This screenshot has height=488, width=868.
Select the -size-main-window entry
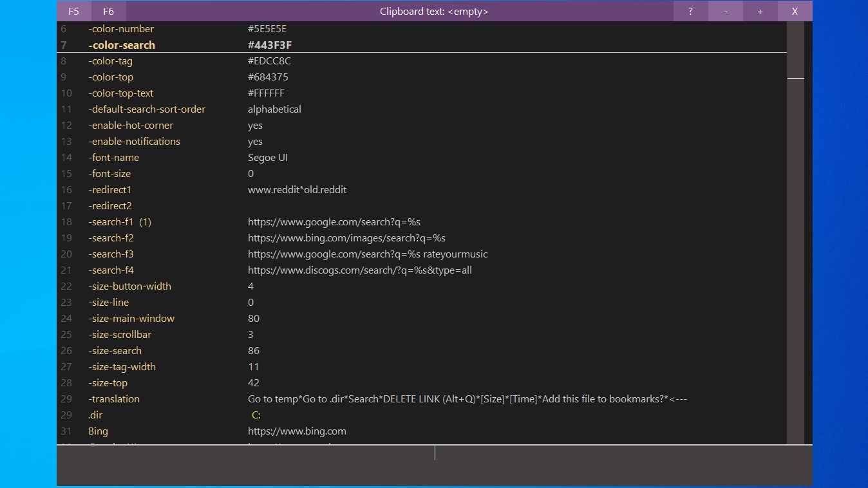coord(131,319)
